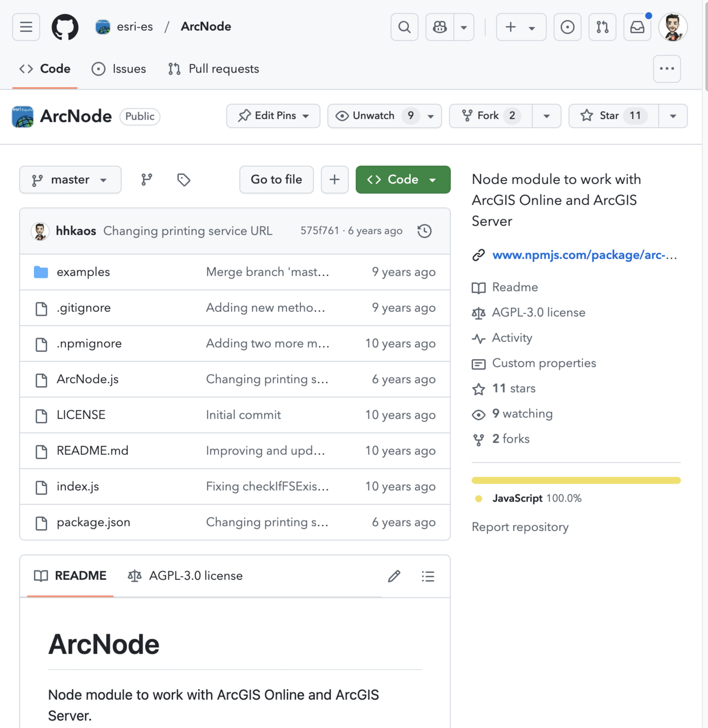Expand the Star lists dropdown arrow
708x728 pixels.
673,116
